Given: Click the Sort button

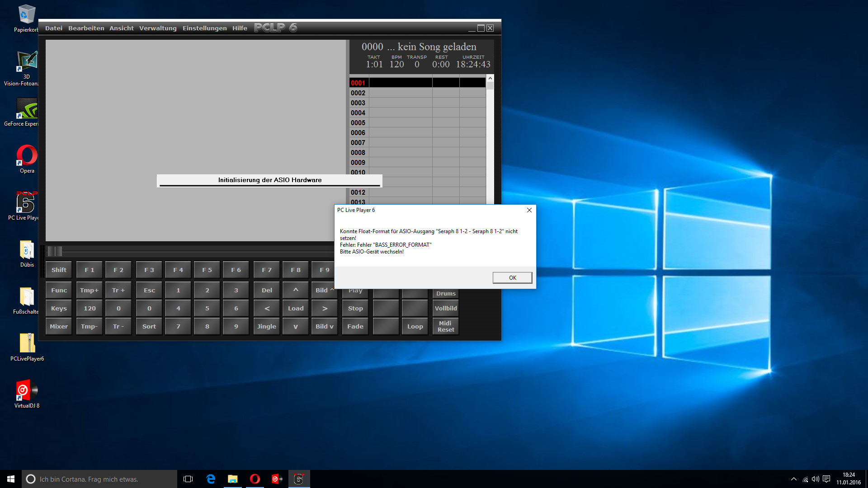Looking at the screenshot, I should pos(149,326).
